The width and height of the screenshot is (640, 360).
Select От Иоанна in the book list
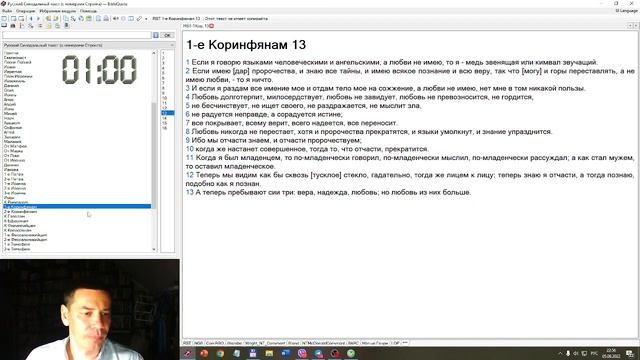(14, 160)
